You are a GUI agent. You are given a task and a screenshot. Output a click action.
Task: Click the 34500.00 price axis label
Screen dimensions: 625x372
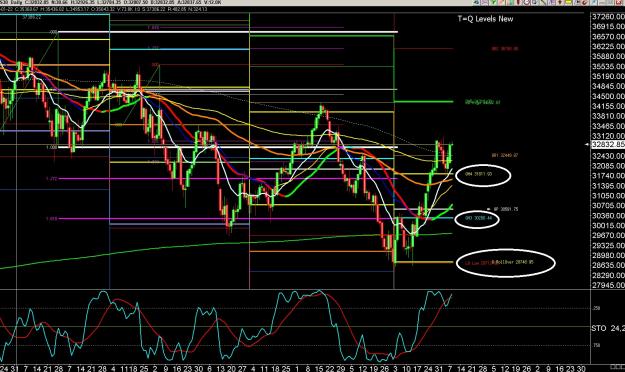[x=608, y=96]
